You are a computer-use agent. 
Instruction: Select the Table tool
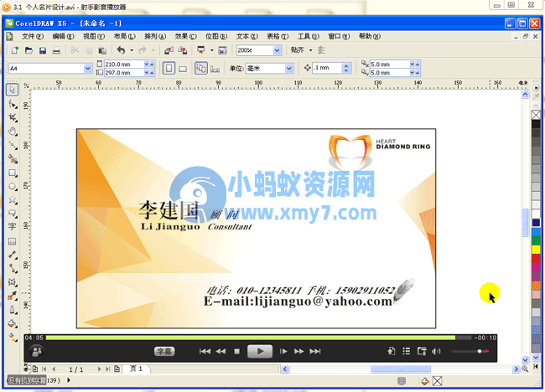[x=13, y=241]
